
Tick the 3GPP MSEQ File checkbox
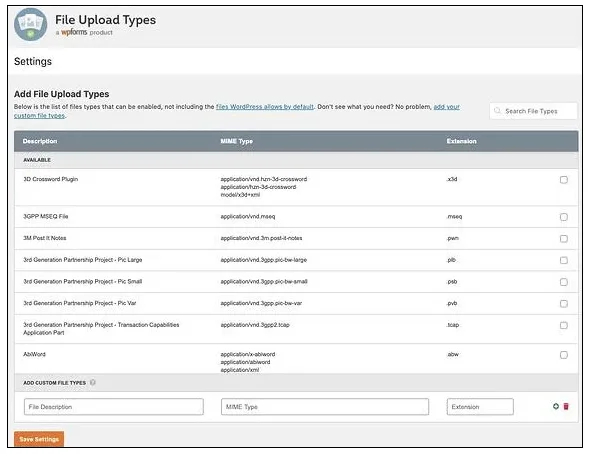[x=563, y=217]
